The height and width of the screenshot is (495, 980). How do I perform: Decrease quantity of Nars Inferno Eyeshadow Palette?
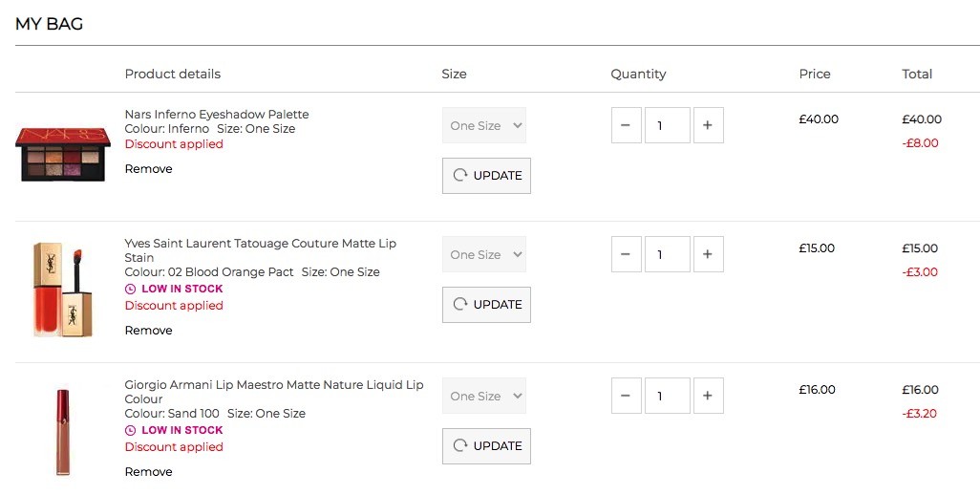point(627,125)
